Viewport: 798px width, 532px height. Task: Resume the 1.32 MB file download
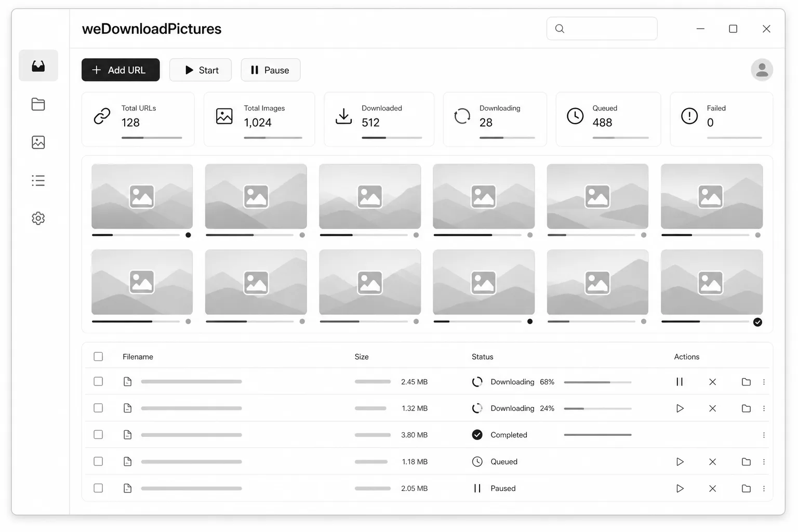(680, 408)
